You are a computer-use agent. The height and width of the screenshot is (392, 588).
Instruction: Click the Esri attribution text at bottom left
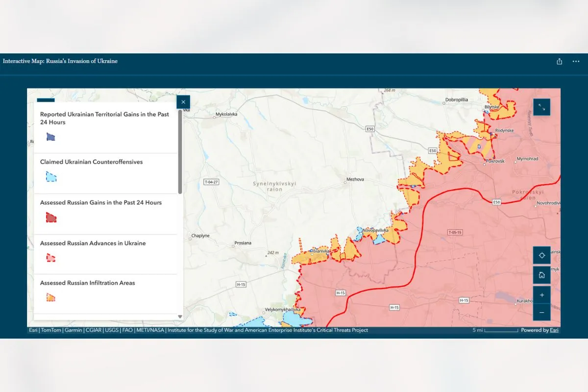(x=34, y=330)
